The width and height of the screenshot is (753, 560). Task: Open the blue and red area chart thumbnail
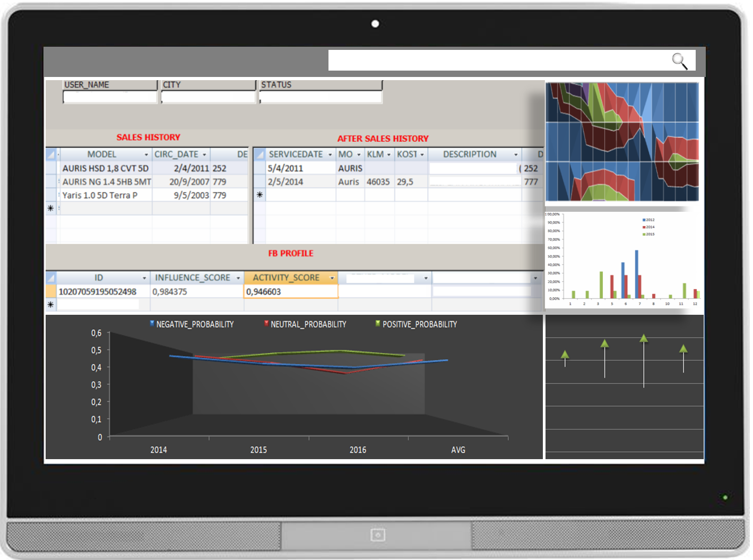[x=622, y=141]
